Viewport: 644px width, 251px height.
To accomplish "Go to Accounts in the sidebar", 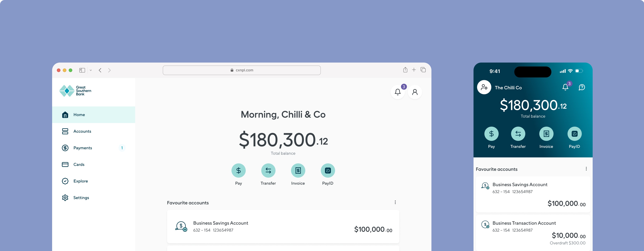I will point(82,131).
